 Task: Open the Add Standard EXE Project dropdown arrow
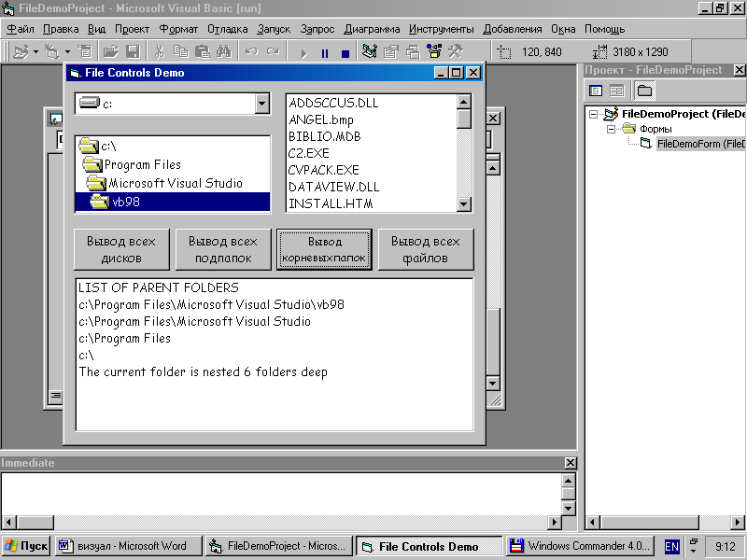pos(35,51)
